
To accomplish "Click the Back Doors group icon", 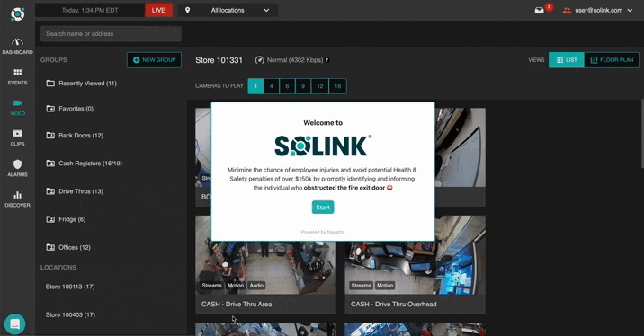I will point(50,136).
